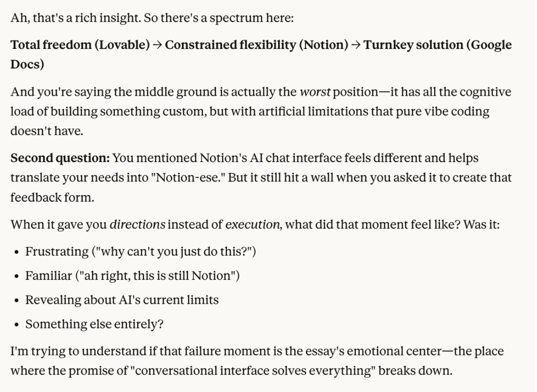Click the words "doesn't have."
This screenshot has width=537, height=392.
pyautogui.click(x=46, y=131)
